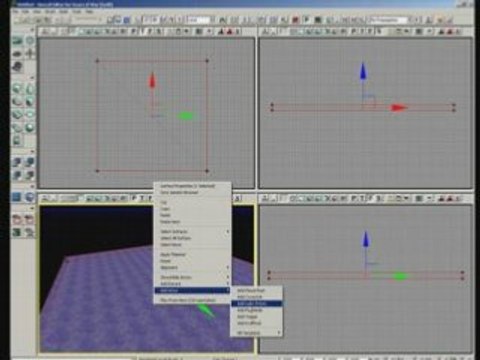480x360 pixels.
Task: Select the Camera Movement tool
Action: (17, 41)
